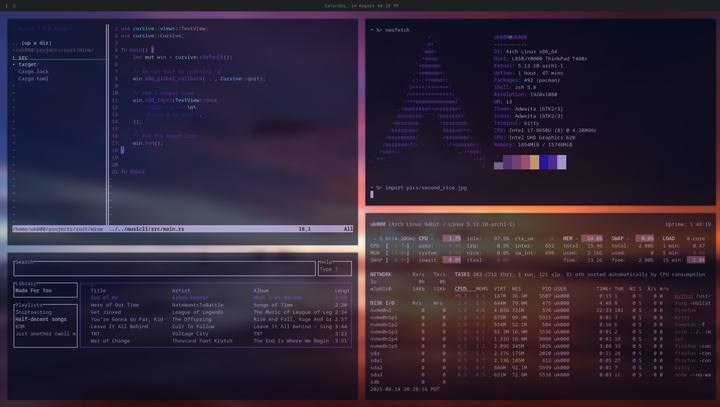Screen dimensions: 720x407
Task: Click the DISK I/O section header in glances
Action: point(382,303)
